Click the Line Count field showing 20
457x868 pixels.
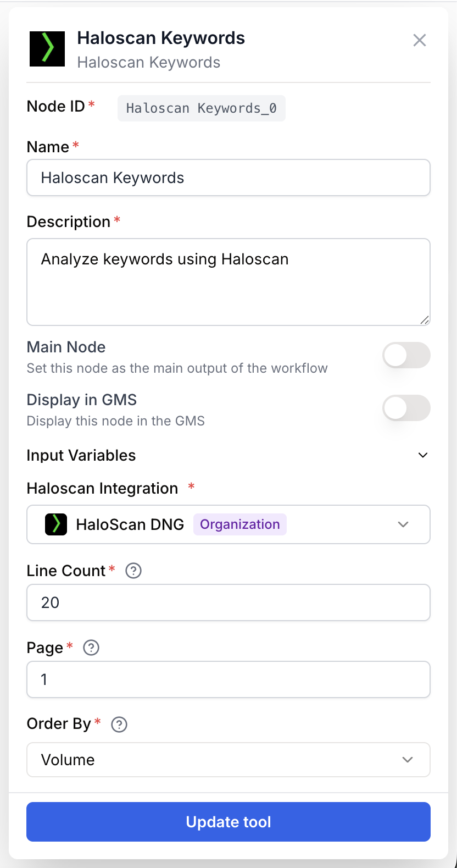click(x=228, y=602)
